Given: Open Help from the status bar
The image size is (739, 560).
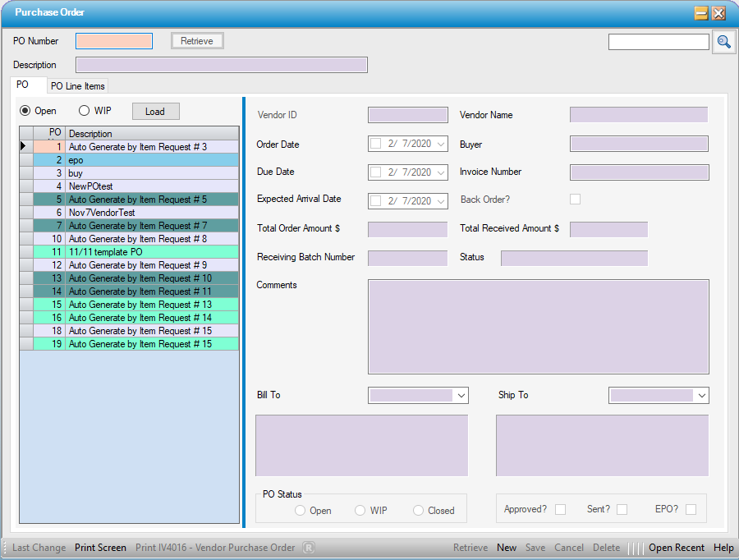Looking at the screenshot, I should click(723, 548).
